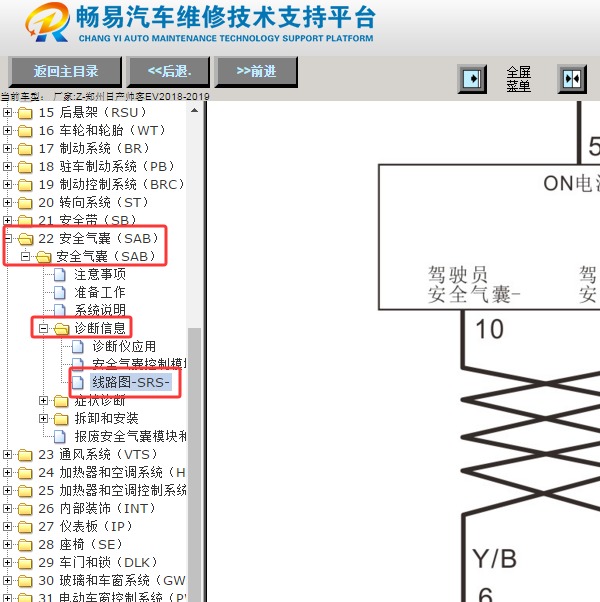The image size is (600, 602).
Task: Select the 全屏 菜单 label
Action: tap(518, 79)
